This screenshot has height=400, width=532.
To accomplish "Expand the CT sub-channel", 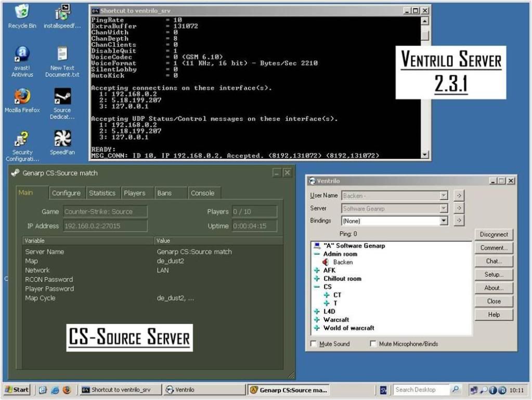I will click(327, 295).
